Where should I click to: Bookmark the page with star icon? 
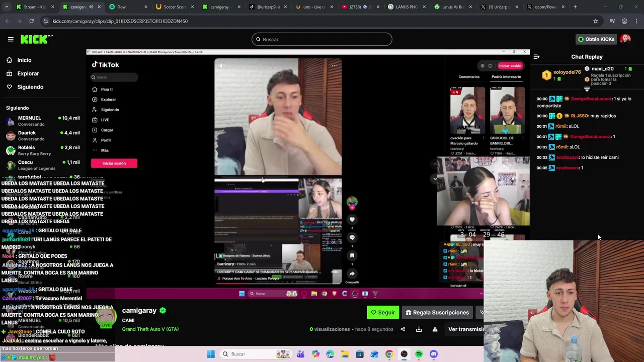(x=596, y=21)
